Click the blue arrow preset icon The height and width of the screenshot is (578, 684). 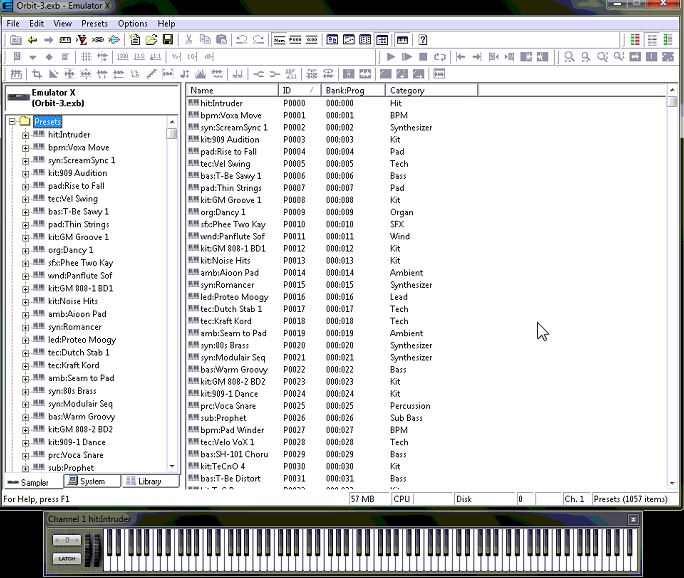click(114, 40)
